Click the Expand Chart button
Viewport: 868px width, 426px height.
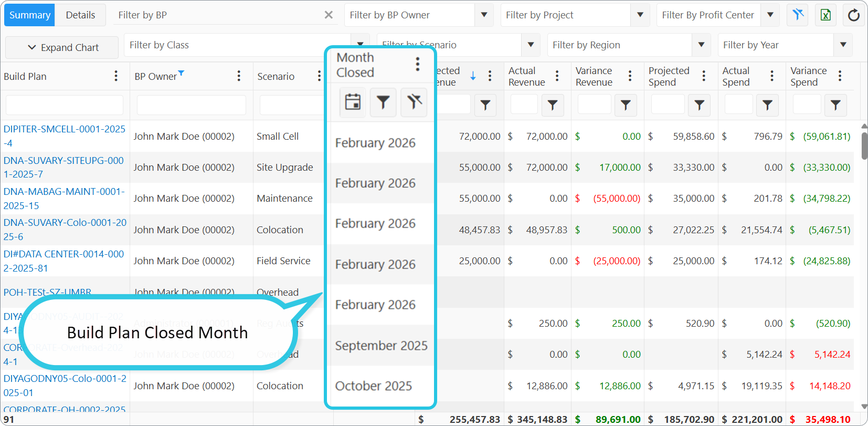coord(62,47)
